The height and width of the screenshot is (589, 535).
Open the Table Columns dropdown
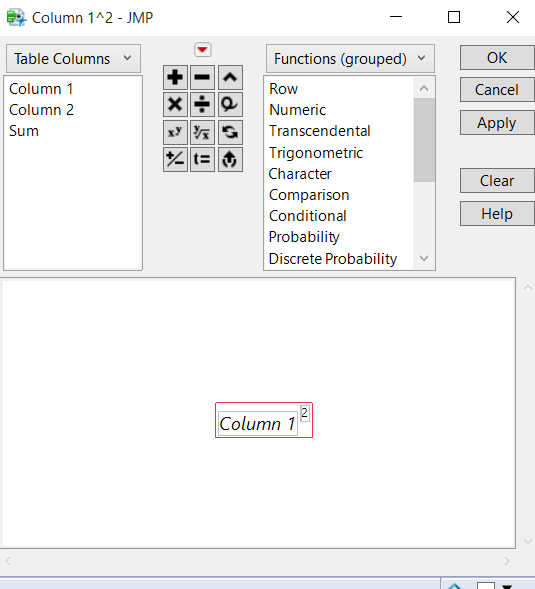[73, 59]
